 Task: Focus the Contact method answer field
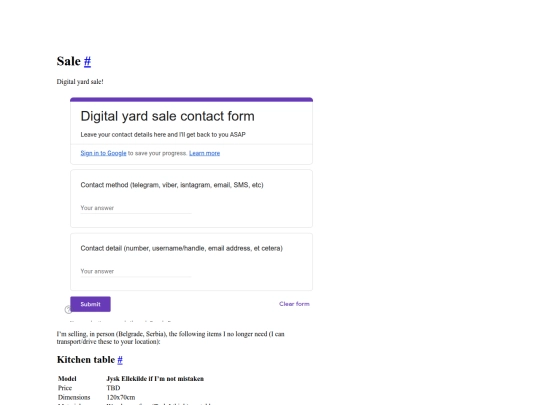point(136,208)
